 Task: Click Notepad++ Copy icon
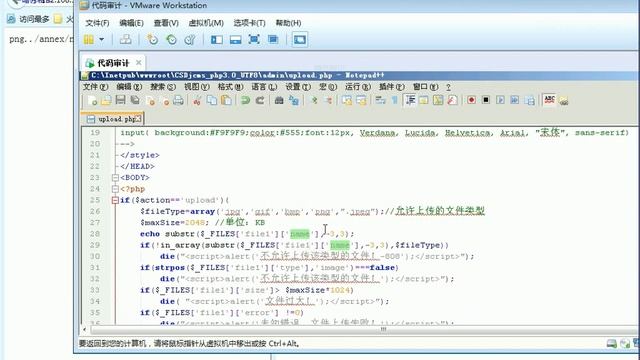212,100
